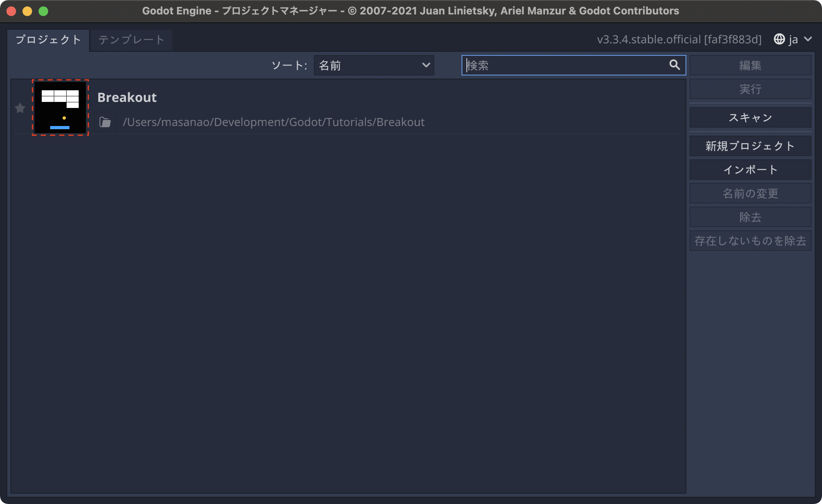Open the sort order 名前 dropdown
The image size is (822, 504).
point(374,65)
